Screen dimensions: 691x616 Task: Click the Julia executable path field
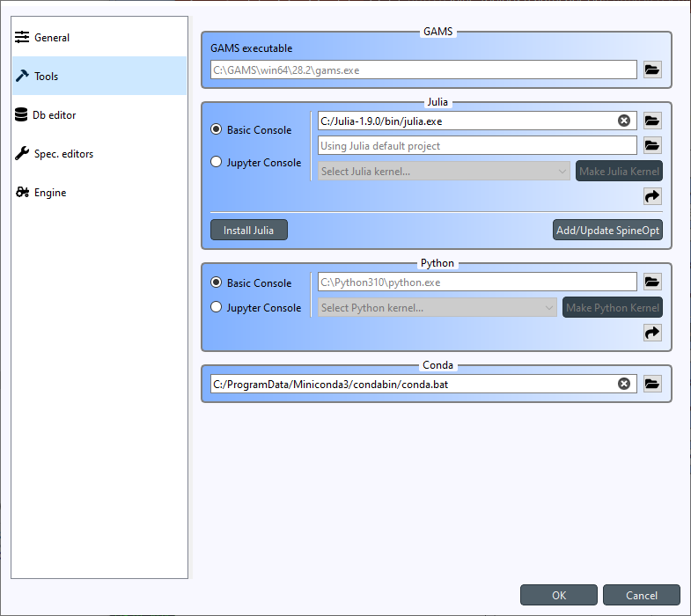tap(477, 121)
